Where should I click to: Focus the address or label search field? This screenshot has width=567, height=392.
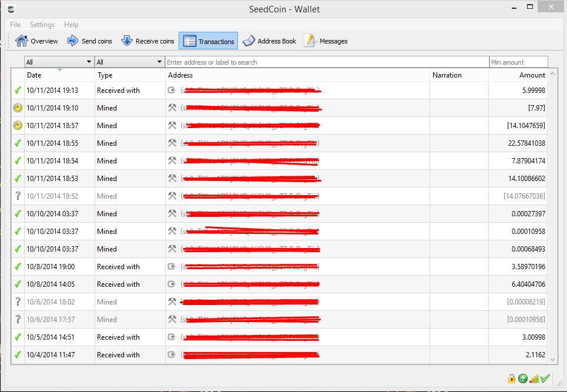(327, 62)
